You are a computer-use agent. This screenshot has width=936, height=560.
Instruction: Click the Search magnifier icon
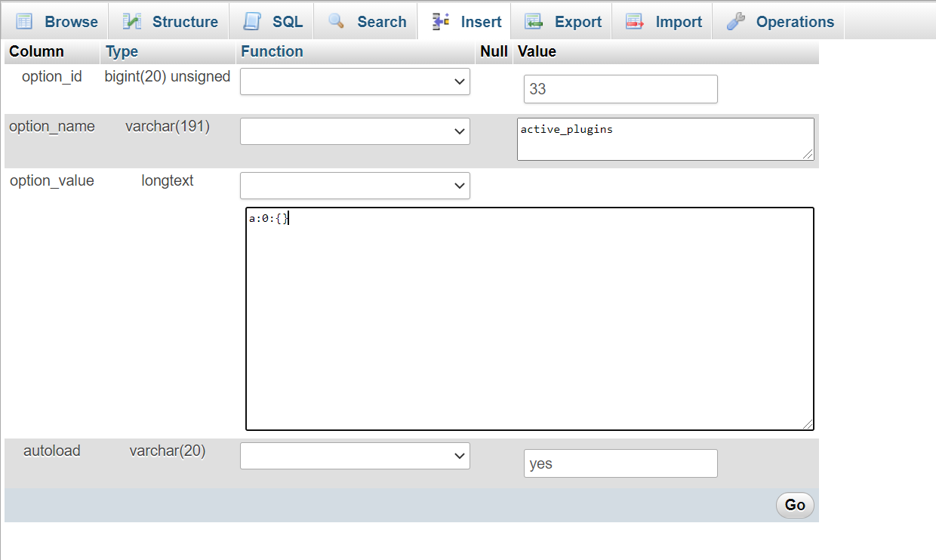(x=337, y=22)
